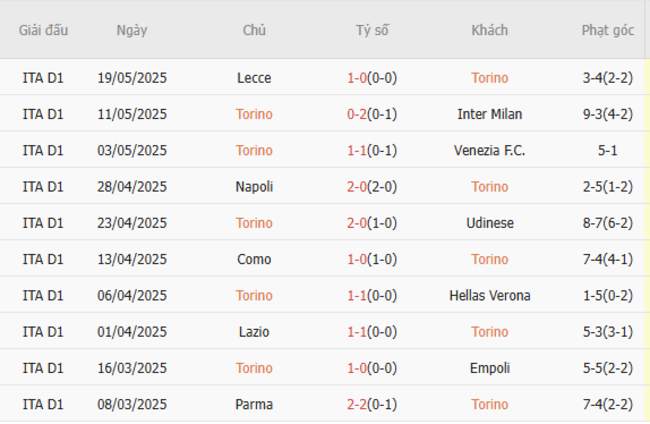Click the "Khách" away team header
The width and height of the screenshot is (650, 424).
pos(490,30)
